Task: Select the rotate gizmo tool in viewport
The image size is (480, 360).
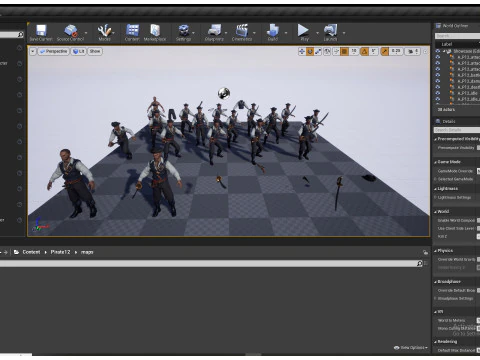Action: click(x=310, y=51)
